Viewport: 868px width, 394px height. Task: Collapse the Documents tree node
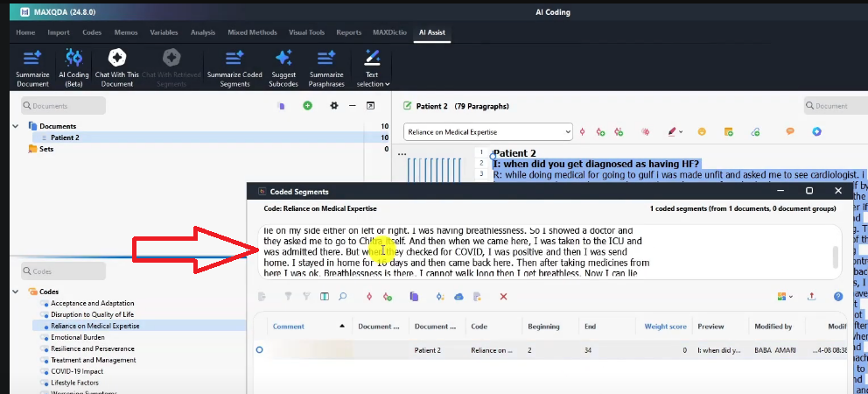pos(16,126)
